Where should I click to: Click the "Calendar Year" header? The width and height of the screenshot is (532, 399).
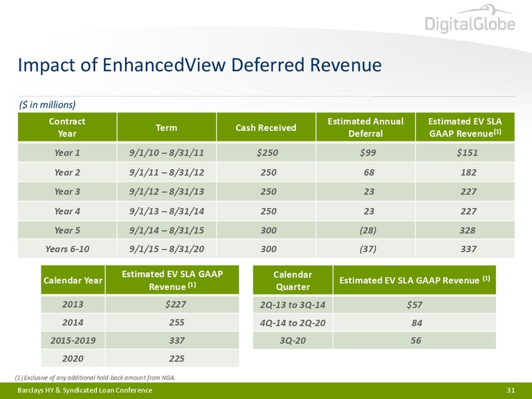point(73,280)
